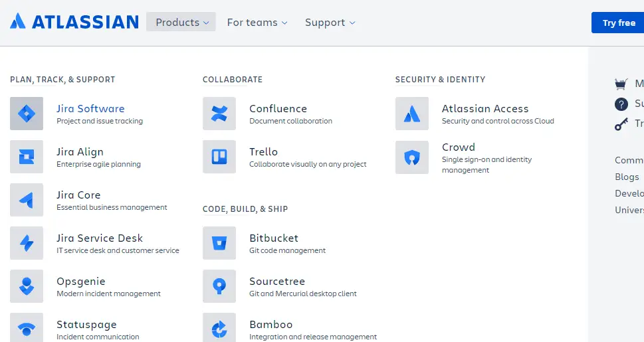This screenshot has height=342, width=644.
Task: Open the Crowd product link
Action: click(x=459, y=147)
